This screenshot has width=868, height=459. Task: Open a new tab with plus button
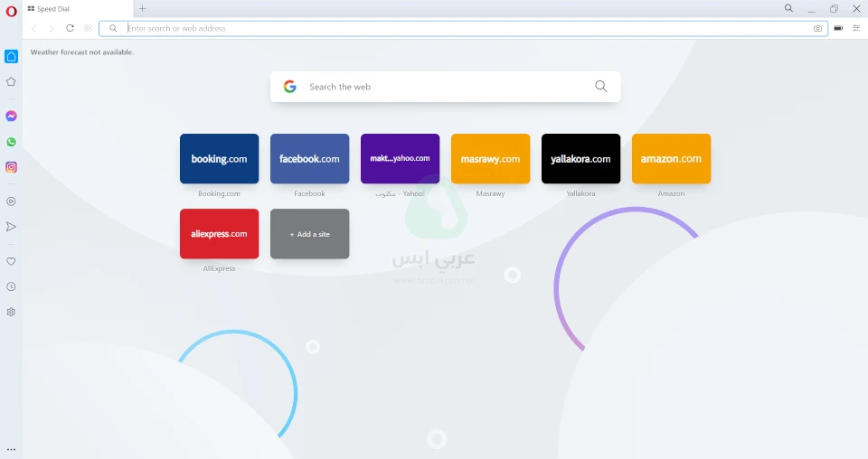click(x=143, y=9)
